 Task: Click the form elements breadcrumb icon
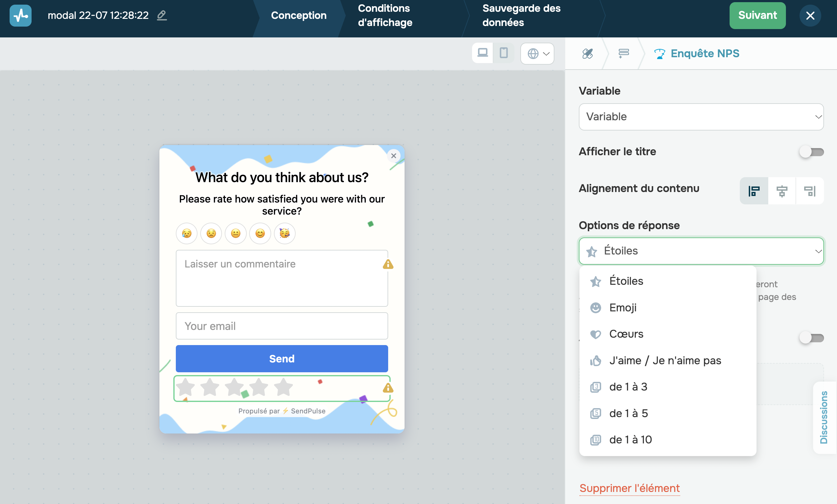coord(623,53)
